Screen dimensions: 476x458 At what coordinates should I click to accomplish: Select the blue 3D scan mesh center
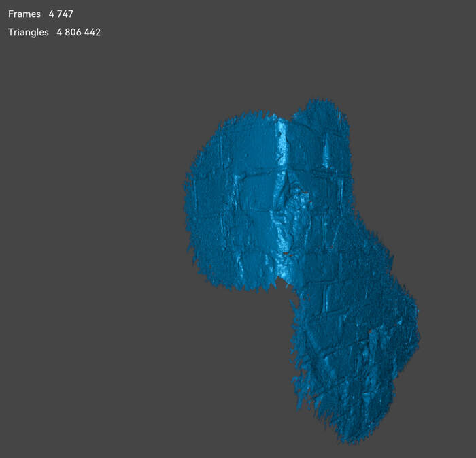pyautogui.click(x=299, y=259)
